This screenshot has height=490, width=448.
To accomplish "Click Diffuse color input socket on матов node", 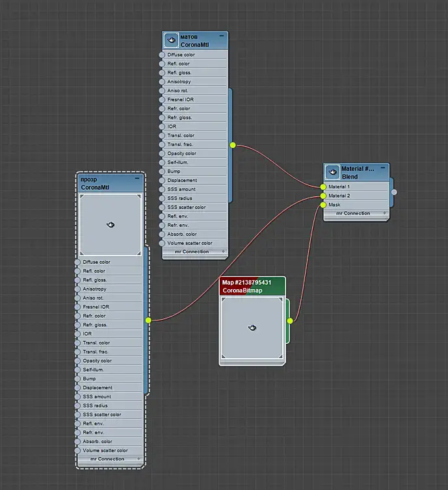I will pos(162,55).
